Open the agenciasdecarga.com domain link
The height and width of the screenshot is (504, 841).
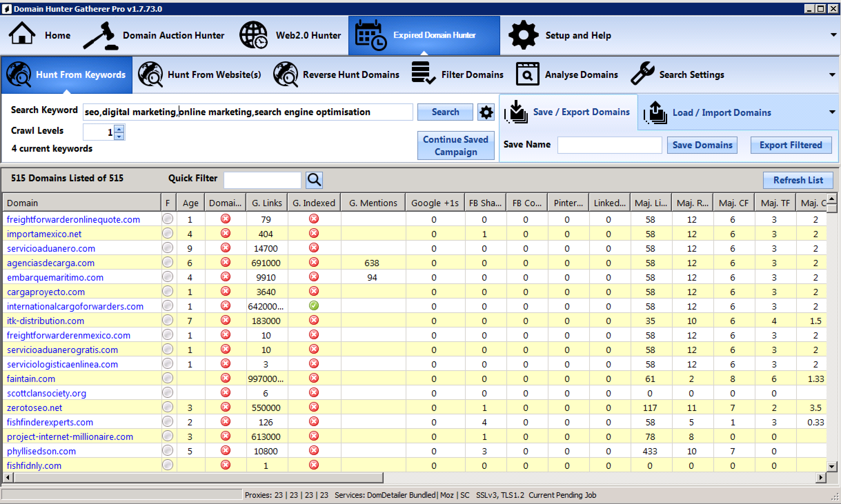coord(50,263)
